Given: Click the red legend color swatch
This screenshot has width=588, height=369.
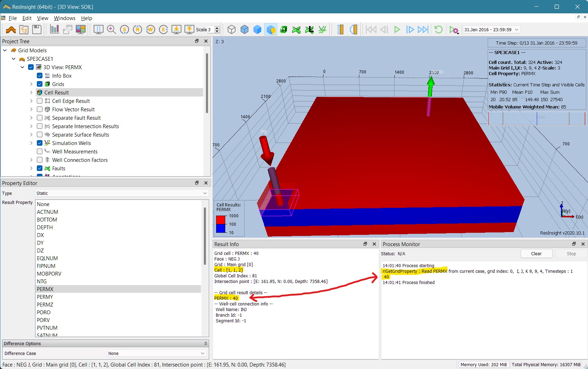Looking at the screenshot, I should (221, 220).
